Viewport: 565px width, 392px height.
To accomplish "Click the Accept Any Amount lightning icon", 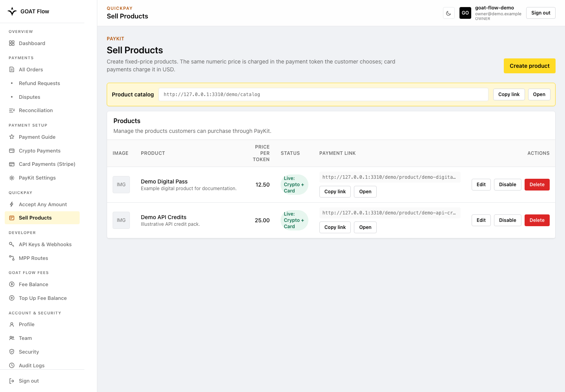I will pyautogui.click(x=12, y=205).
